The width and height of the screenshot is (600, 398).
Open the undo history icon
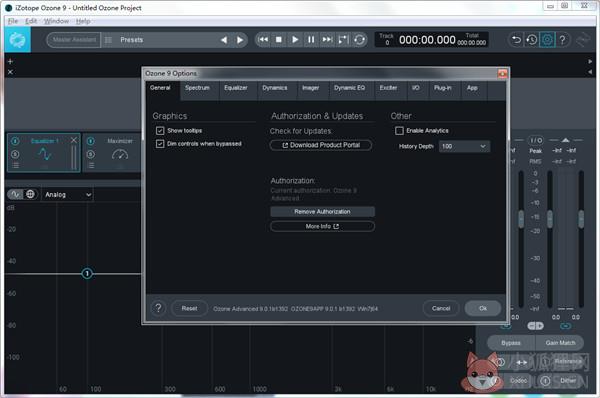(532, 39)
